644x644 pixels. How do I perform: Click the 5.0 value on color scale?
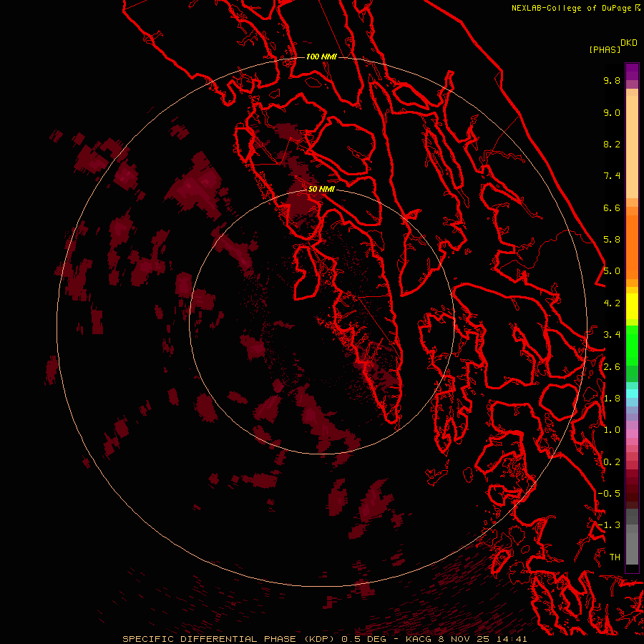612,271
